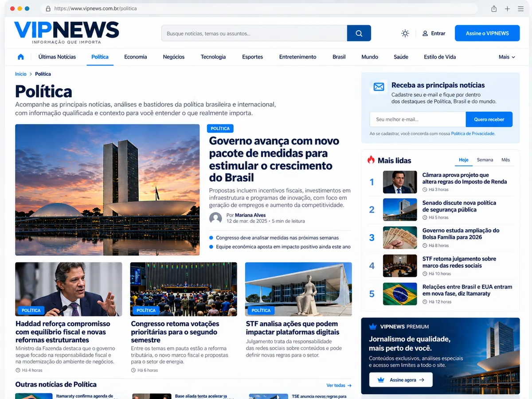
Task: Go to Entretenimento section
Action: 297,57
